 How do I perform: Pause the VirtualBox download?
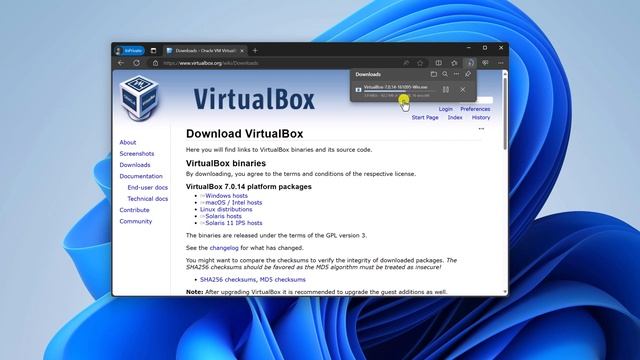click(446, 89)
